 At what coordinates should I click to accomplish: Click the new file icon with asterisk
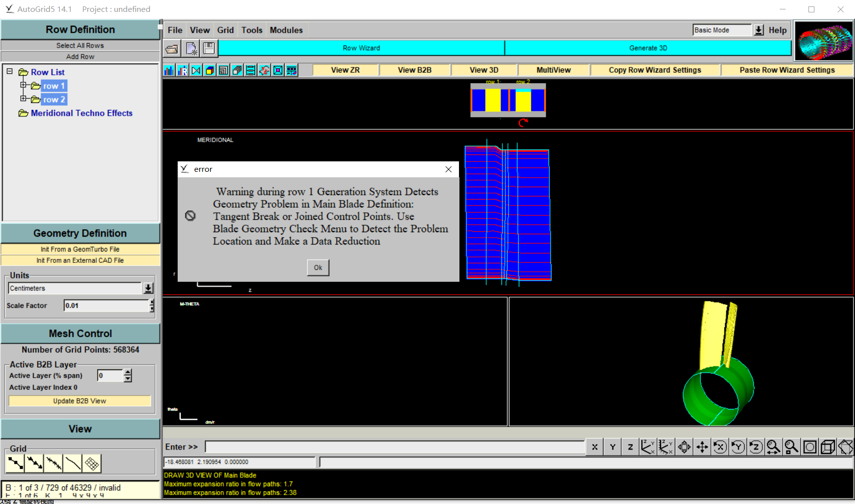click(x=191, y=49)
